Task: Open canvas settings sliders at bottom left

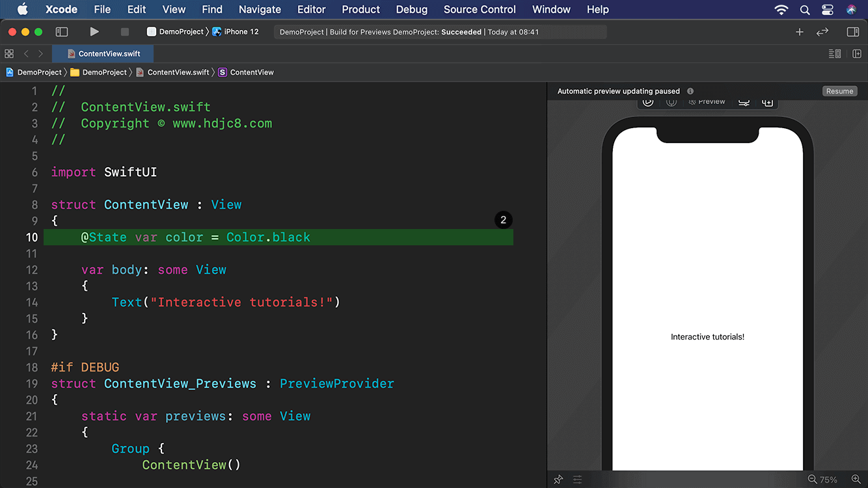Action: pyautogui.click(x=577, y=480)
